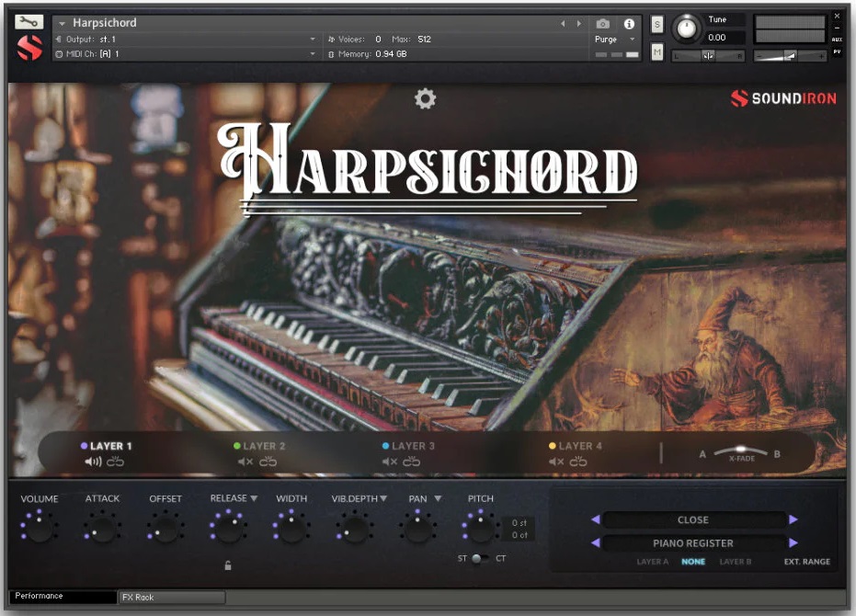Screen dimensions: 856x616
Task: Expand the VIB.DEPTH dropdown arrow
Action: click(x=383, y=498)
